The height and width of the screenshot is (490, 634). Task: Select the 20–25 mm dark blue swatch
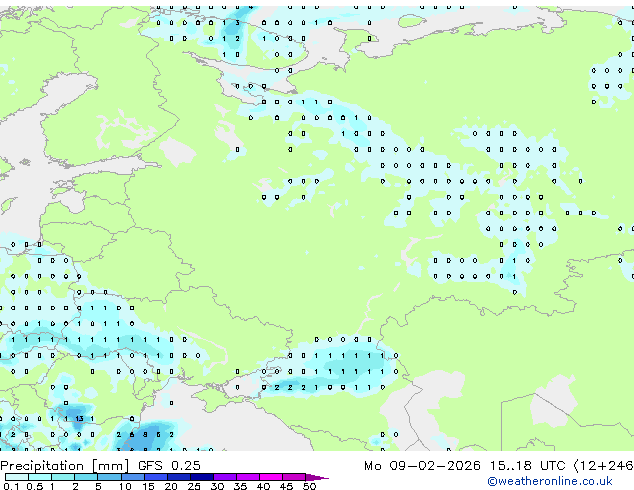179,477
